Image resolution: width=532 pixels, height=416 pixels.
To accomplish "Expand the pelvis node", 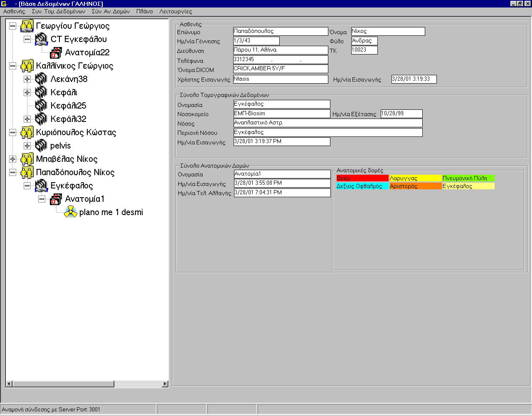I will [x=27, y=146].
